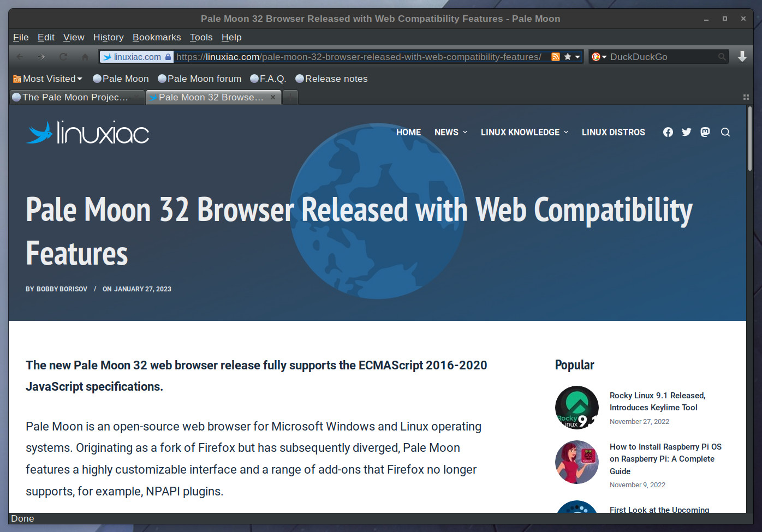Close the Pale Moon 32 Browser tab
Screen dimensions: 762x532
click(273, 97)
